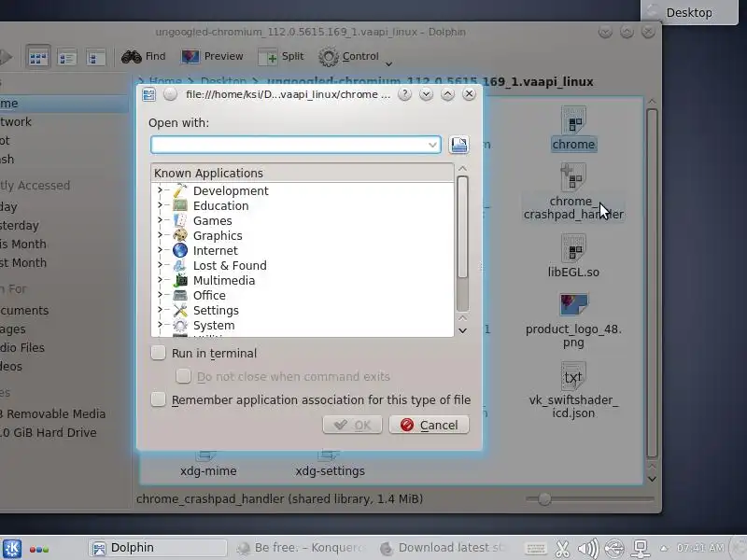Open Removable Media in Dolphin sidebar
Screen dimensions: 747x560
[x=52, y=413]
